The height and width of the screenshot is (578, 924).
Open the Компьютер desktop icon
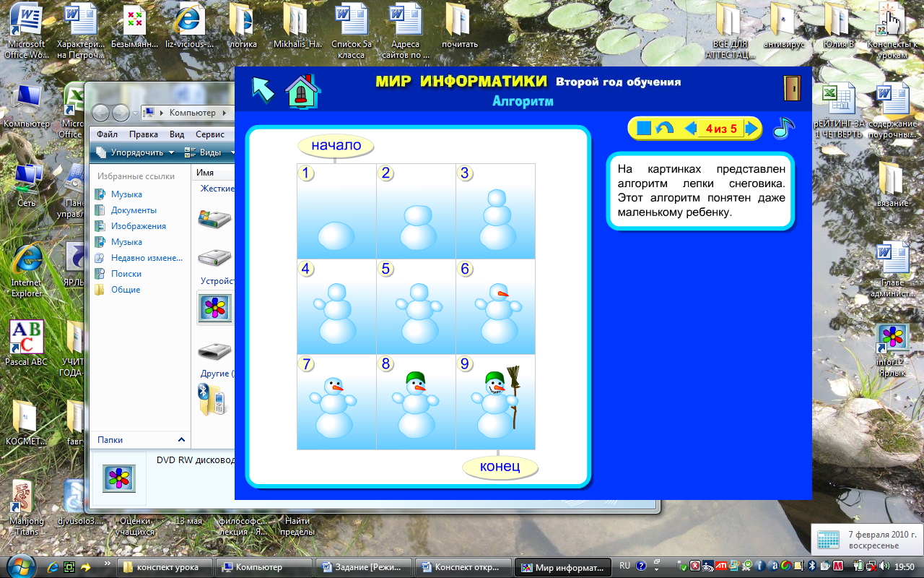point(27,106)
